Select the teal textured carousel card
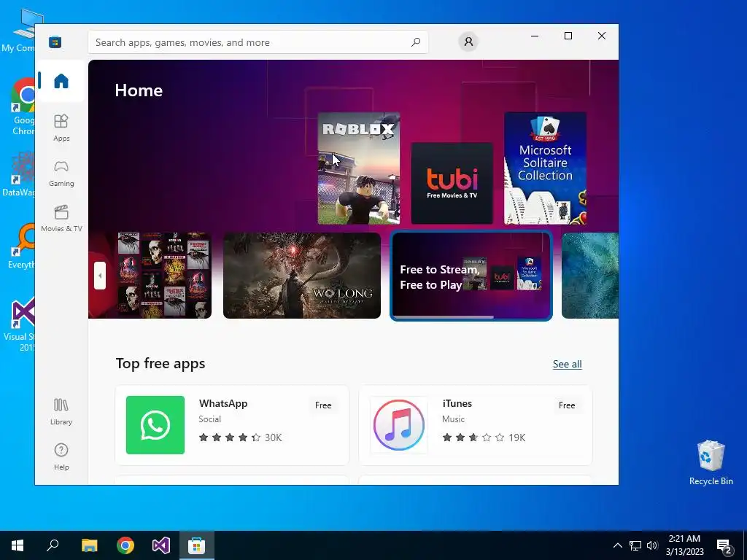 [x=589, y=275]
